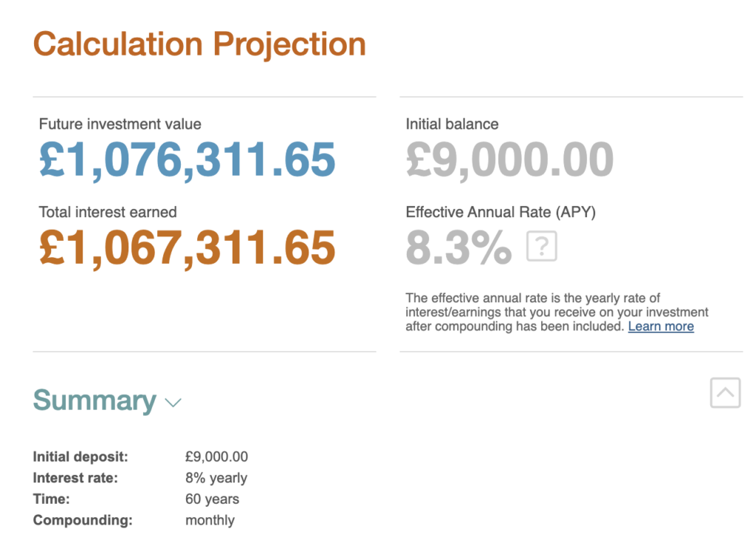Click the Calculation Projection heading
The image size is (756, 546).
[x=199, y=44]
